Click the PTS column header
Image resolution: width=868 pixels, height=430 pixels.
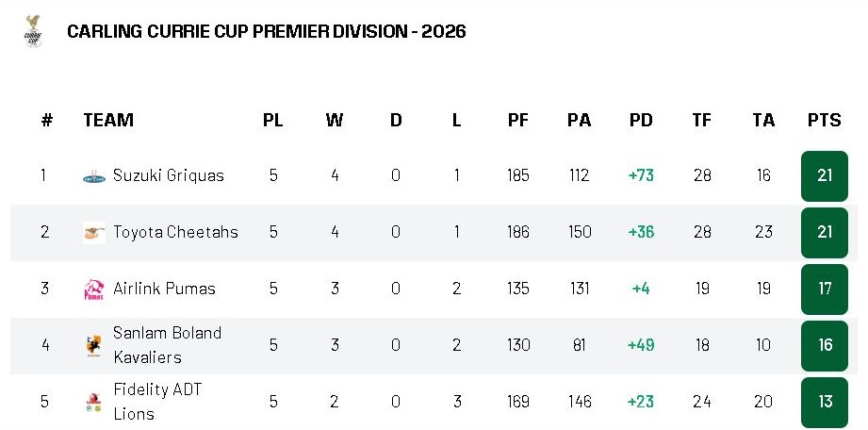(825, 120)
